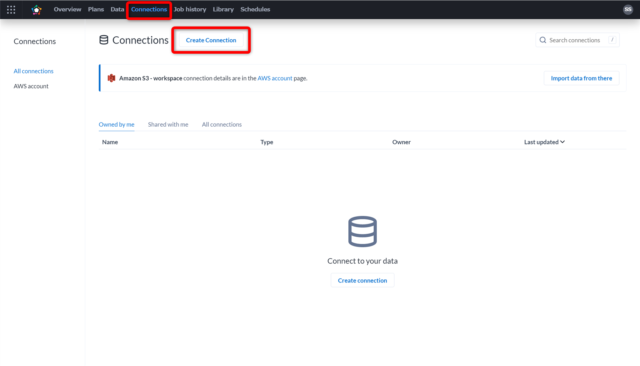Sort by the Type column header
Screen dimensions: 640x366
[267, 142]
